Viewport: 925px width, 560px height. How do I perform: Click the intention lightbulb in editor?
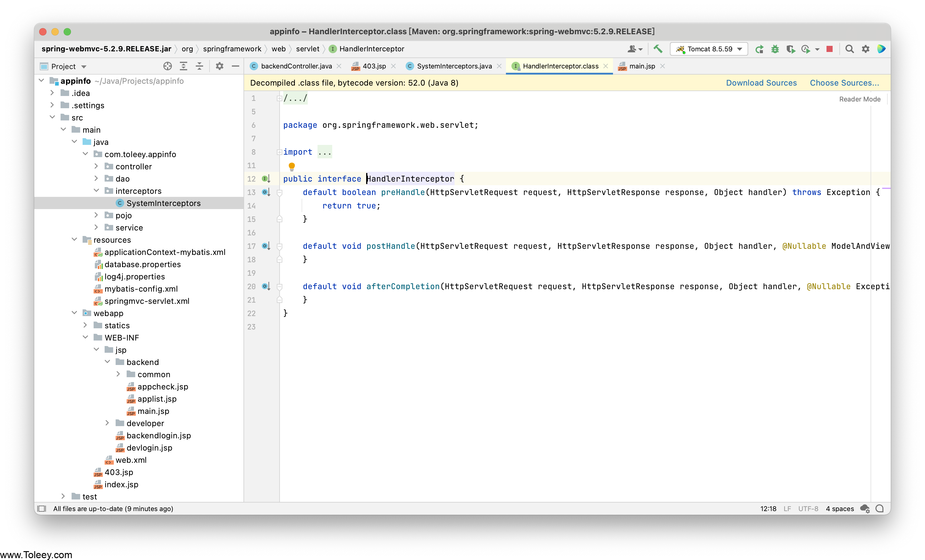point(292,166)
